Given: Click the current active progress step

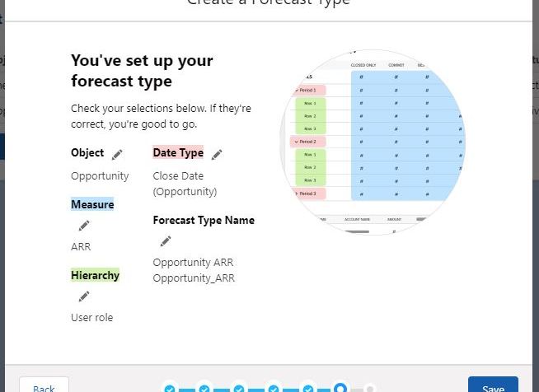Looking at the screenshot, I should click(x=340, y=388).
